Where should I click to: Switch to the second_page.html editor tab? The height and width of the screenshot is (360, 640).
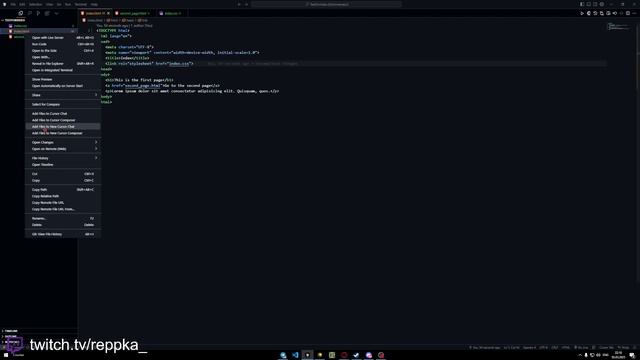(132, 13)
